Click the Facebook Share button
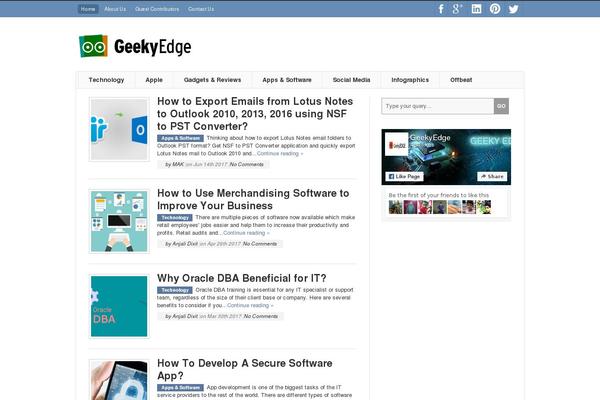Viewport: 600px width, 400px height. coord(492,176)
